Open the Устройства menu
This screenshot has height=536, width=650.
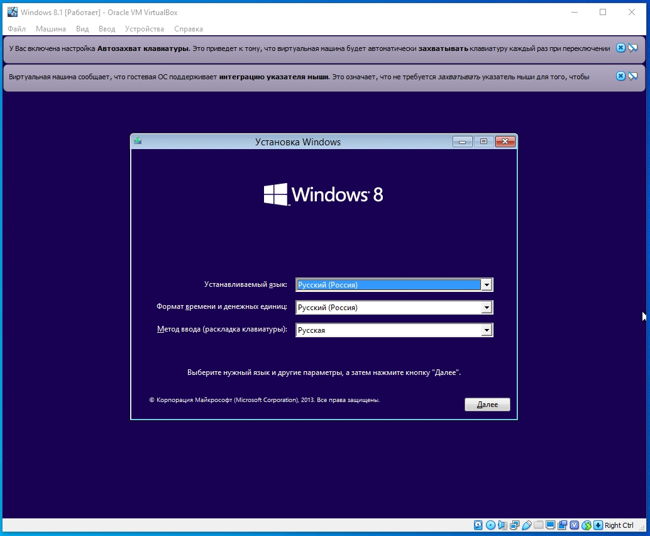point(144,29)
